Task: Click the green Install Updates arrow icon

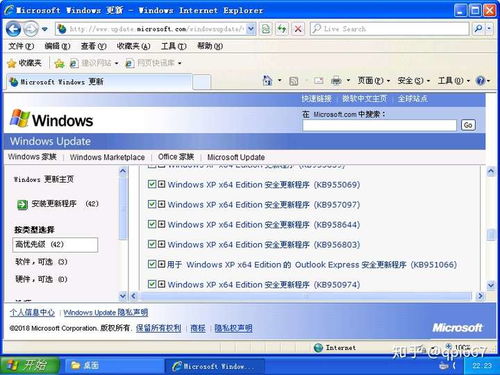Action: click(x=22, y=204)
